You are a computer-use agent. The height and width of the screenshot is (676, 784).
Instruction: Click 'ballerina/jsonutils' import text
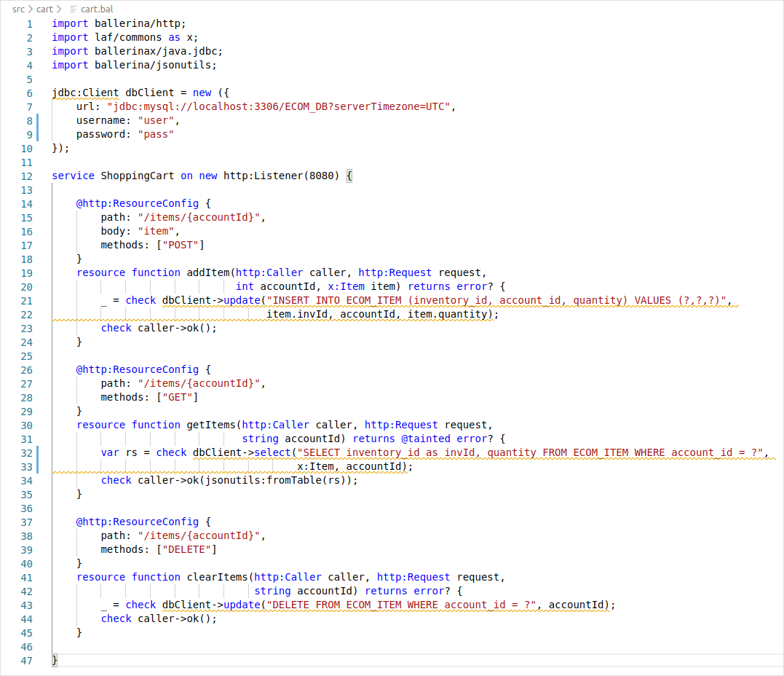153,65
